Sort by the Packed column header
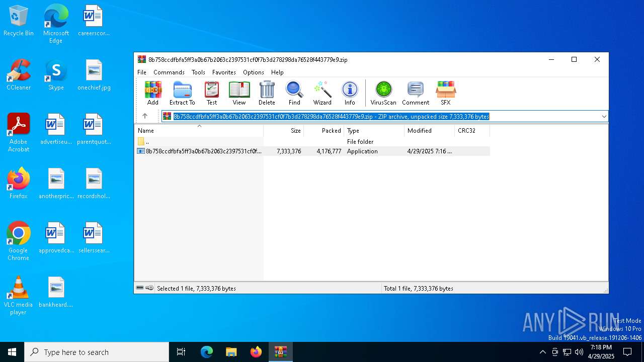The height and width of the screenshot is (362, 644). (x=324, y=130)
